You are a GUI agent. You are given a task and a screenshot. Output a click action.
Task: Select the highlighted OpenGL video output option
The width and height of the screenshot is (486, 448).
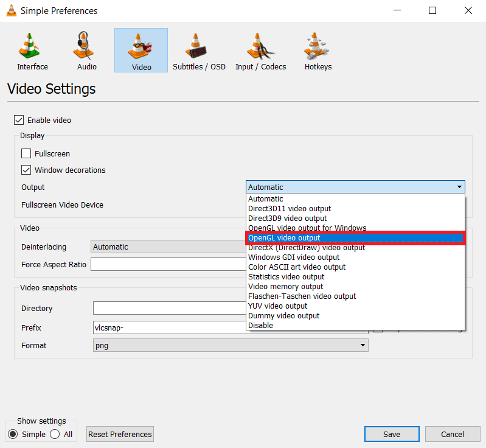click(x=355, y=238)
